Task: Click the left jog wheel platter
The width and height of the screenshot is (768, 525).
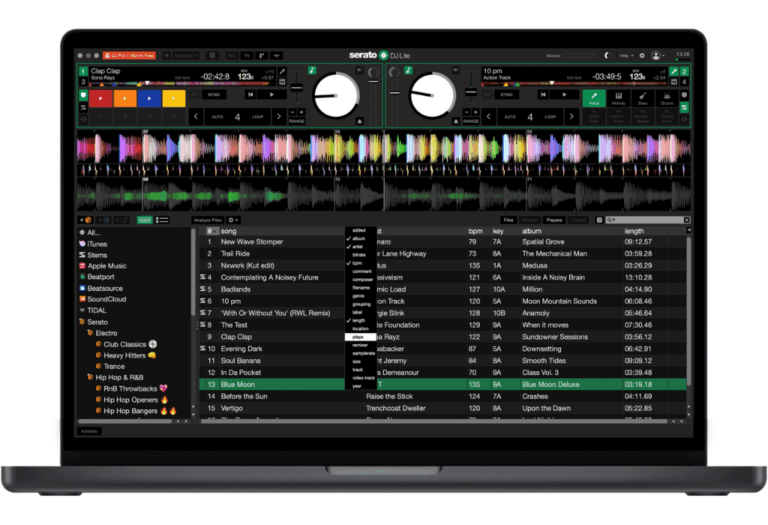Action: tap(336, 95)
